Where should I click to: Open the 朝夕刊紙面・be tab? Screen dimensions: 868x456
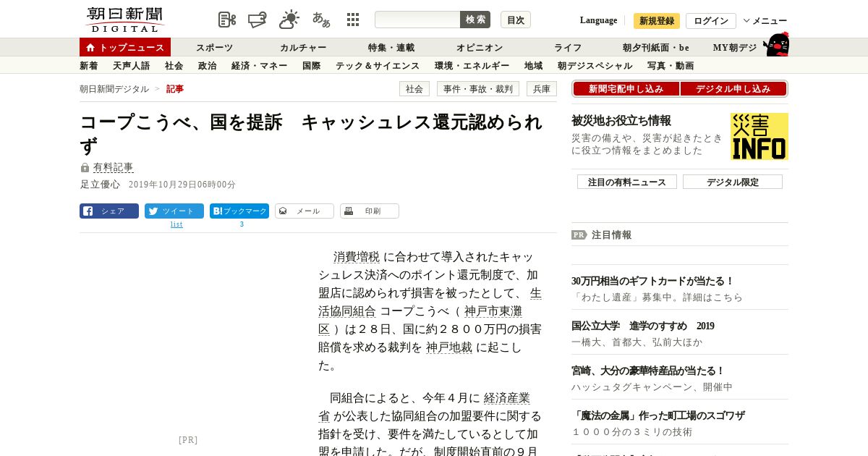[656, 47]
